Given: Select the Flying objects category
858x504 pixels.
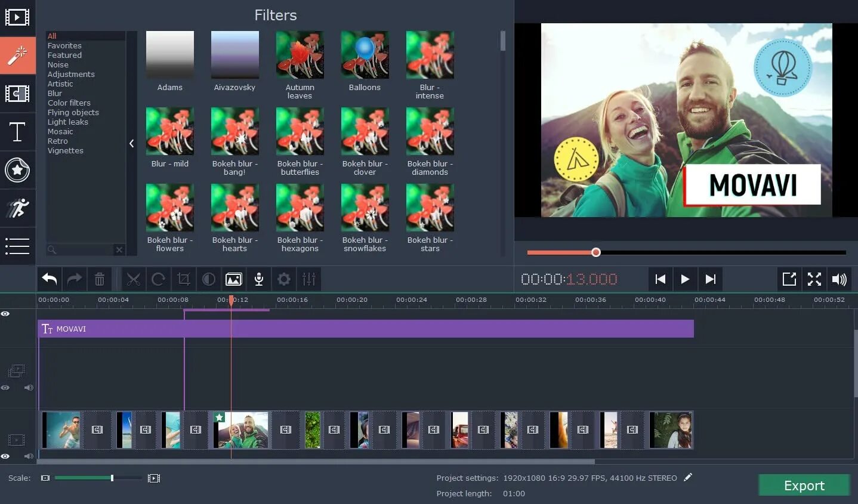Looking at the screenshot, I should point(73,112).
